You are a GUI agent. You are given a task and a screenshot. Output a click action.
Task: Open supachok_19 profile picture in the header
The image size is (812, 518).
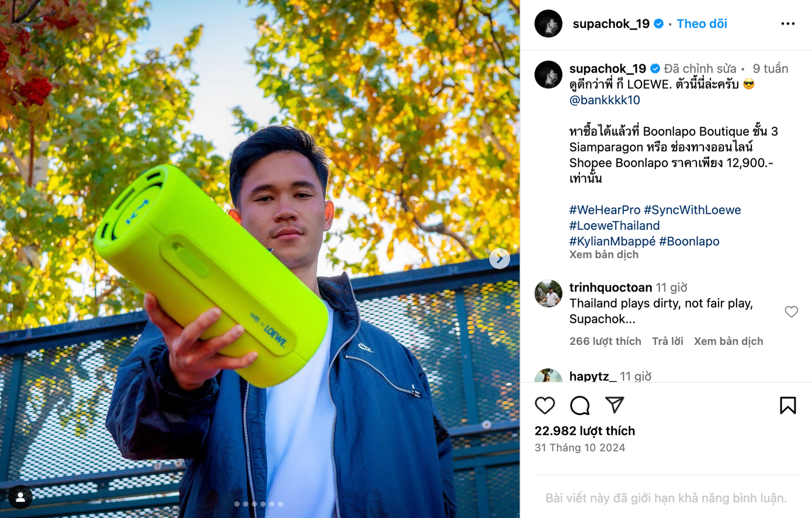coord(548,24)
